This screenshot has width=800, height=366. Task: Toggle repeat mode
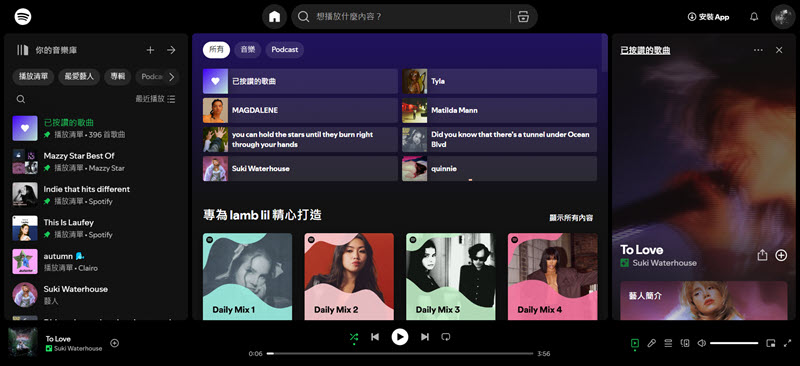tap(445, 337)
